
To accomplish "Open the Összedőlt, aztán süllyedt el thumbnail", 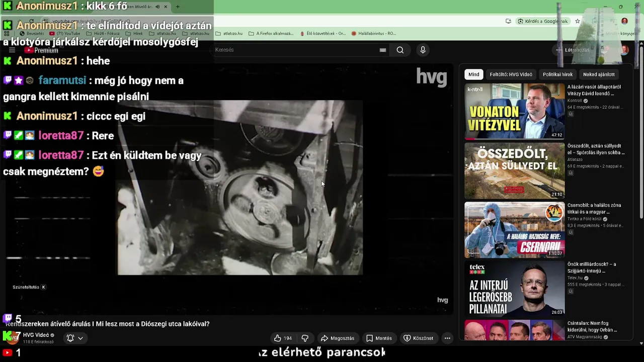I will coord(514,170).
